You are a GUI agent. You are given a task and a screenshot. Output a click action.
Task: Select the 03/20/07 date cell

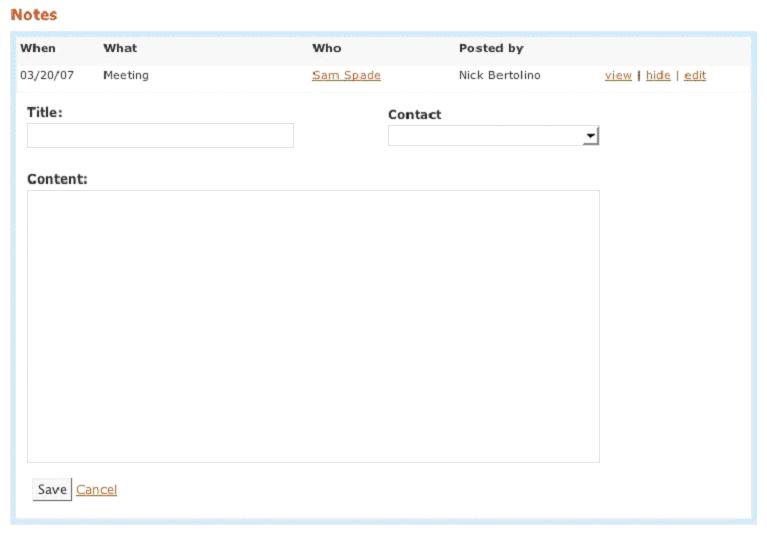pos(47,75)
